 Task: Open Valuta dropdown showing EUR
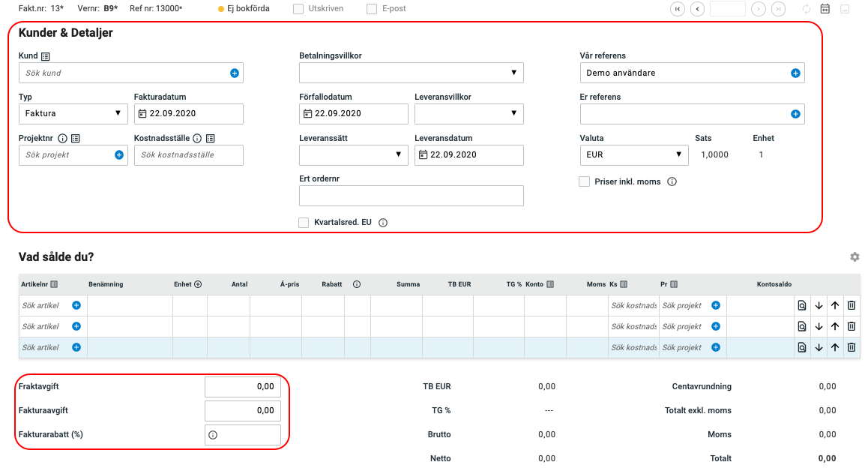(x=634, y=155)
